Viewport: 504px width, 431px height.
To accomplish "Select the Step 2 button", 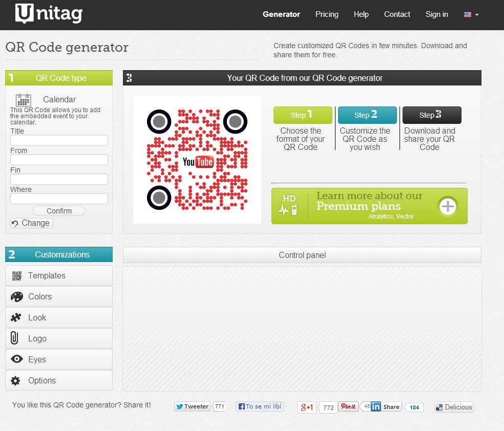I will click(367, 115).
